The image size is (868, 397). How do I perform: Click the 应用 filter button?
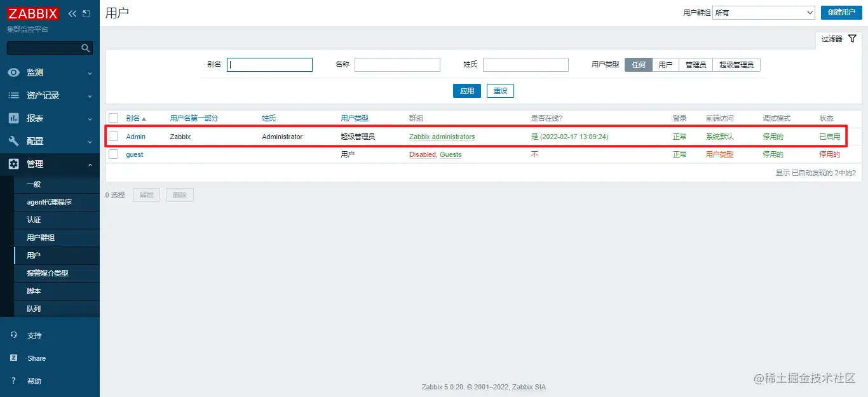(x=467, y=91)
